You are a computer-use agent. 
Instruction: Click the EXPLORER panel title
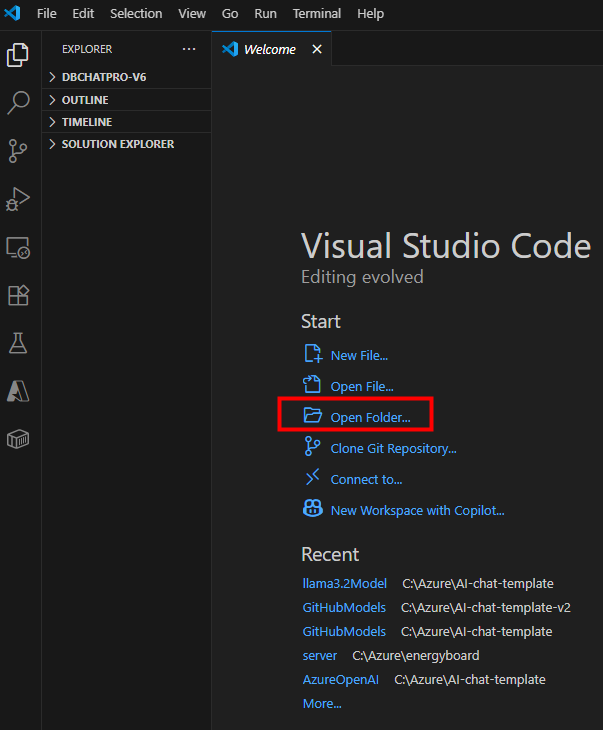pyautogui.click(x=87, y=49)
